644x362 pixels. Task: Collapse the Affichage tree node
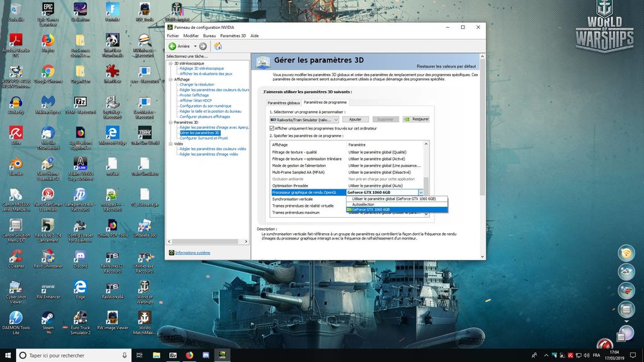[x=171, y=79]
